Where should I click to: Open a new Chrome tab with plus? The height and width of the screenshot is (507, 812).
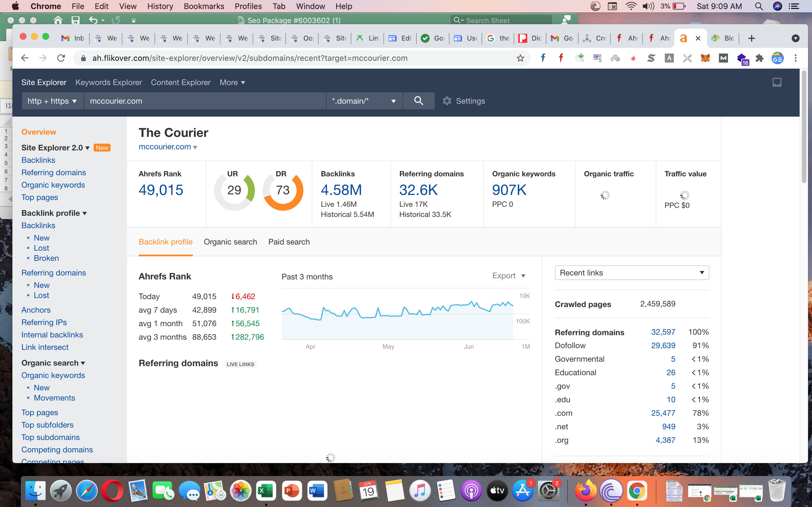(752, 38)
